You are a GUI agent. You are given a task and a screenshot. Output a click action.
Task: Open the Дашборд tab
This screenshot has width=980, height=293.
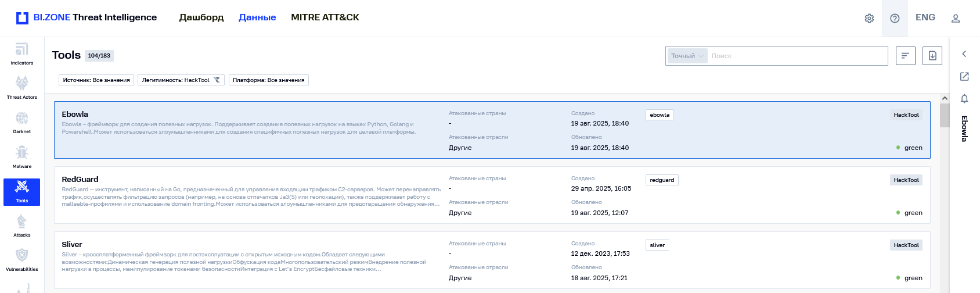(201, 17)
